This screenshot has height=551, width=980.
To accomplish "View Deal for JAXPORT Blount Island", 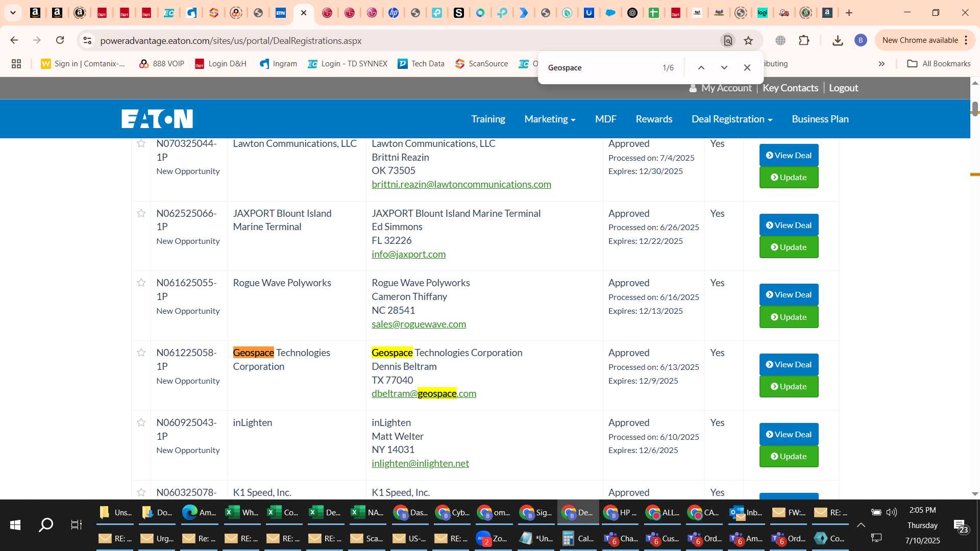I will coord(789,225).
